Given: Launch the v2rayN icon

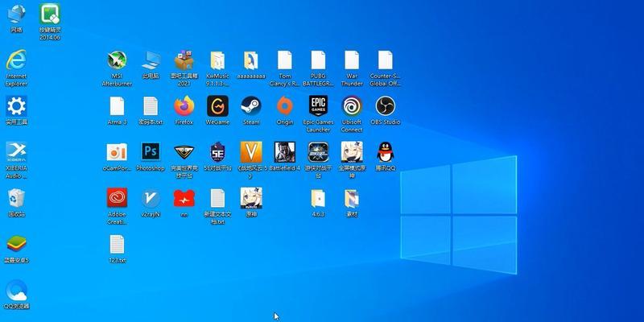Looking at the screenshot, I should pyautogui.click(x=151, y=198).
